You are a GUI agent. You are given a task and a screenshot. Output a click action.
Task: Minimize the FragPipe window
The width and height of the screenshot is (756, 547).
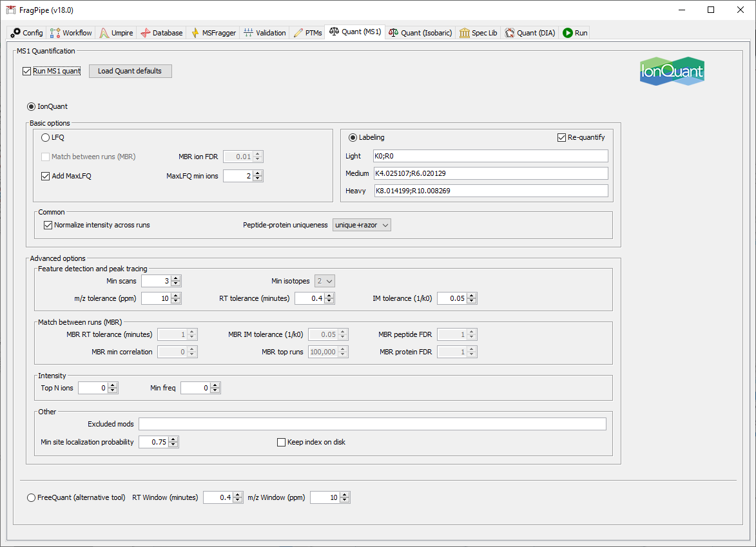point(682,10)
